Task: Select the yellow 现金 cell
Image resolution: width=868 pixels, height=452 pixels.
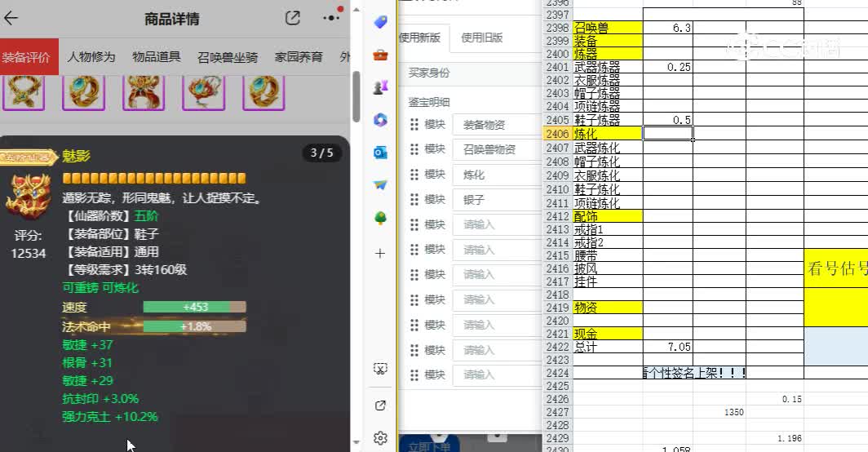Action: pyautogui.click(x=607, y=334)
